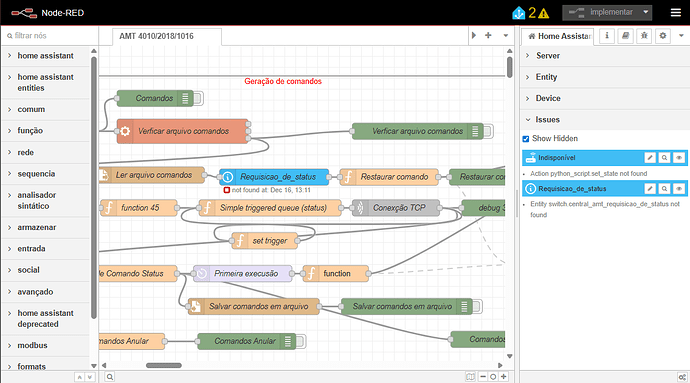Select the function 45 node
The image size is (690, 383).
click(x=139, y=208)
